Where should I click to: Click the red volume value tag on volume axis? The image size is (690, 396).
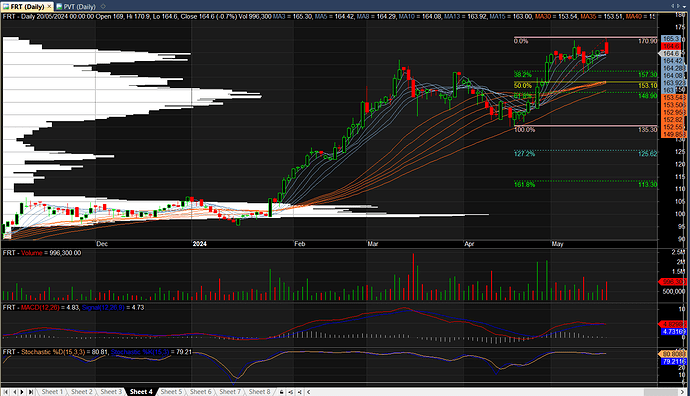coord(672,282)
